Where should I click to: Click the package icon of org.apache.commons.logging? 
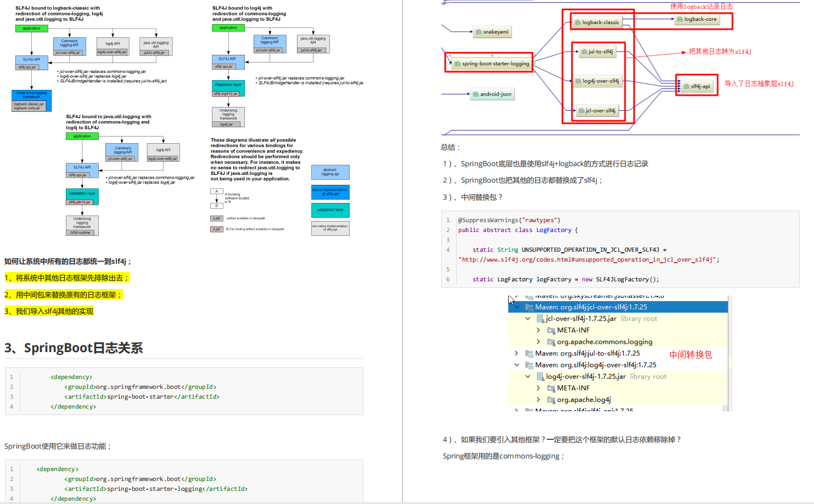tap(551, 342)
